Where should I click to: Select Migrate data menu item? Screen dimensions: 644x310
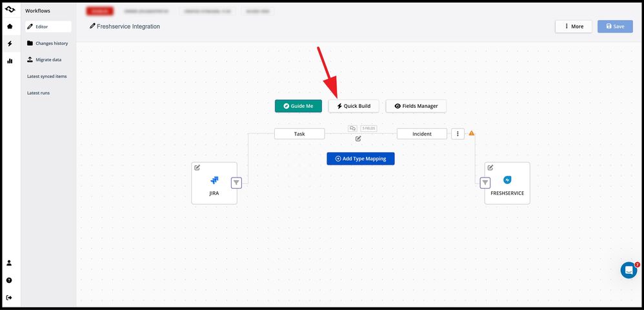point(45,59)
